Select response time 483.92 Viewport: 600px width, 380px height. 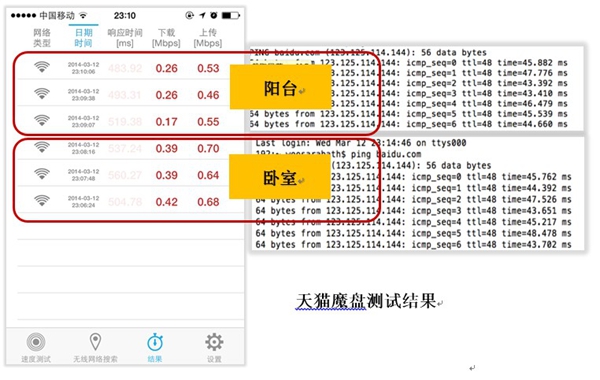click(x=125, y=68)
